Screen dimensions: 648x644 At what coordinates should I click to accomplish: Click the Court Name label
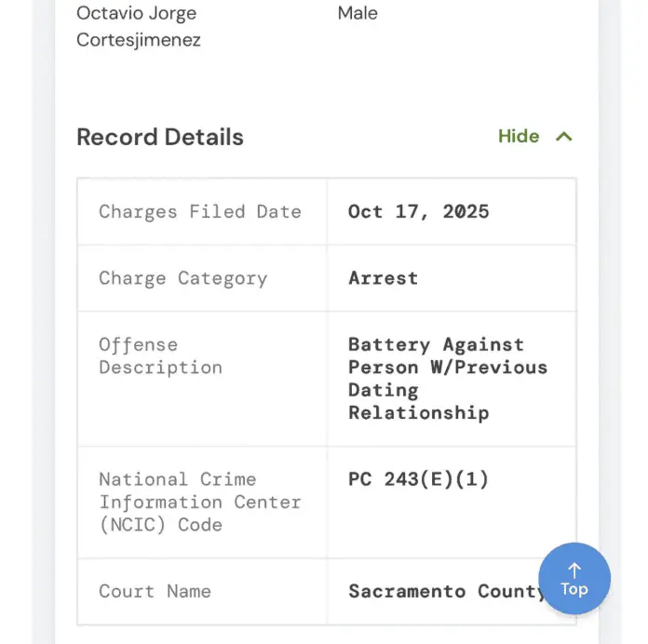click(155, 591)
